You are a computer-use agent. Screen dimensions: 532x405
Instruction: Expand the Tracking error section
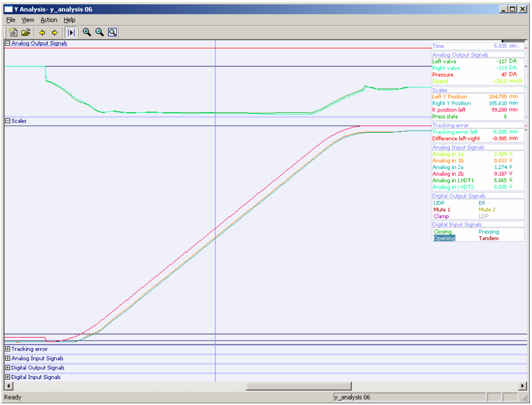(x=8, y=349)
